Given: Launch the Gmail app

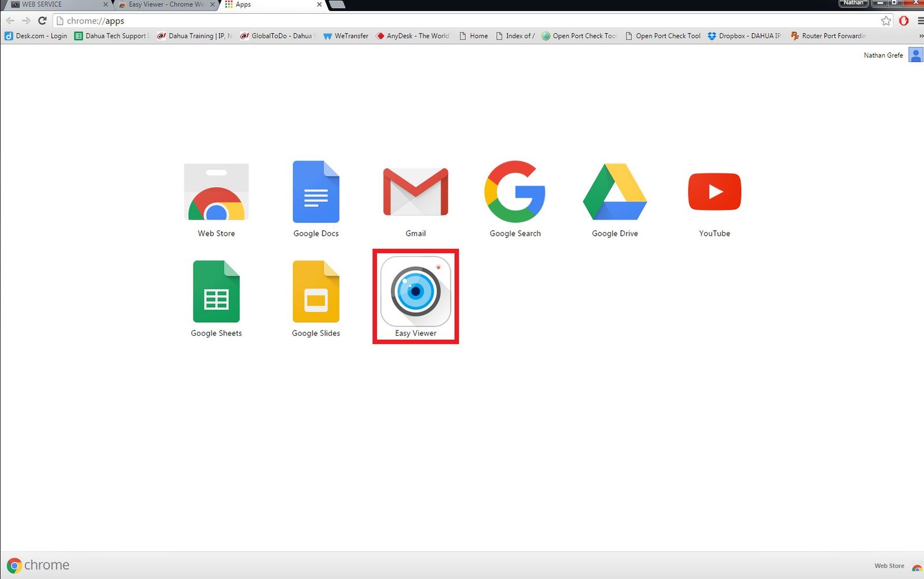Looking at the screenshot, I should [x=416, y=192].
